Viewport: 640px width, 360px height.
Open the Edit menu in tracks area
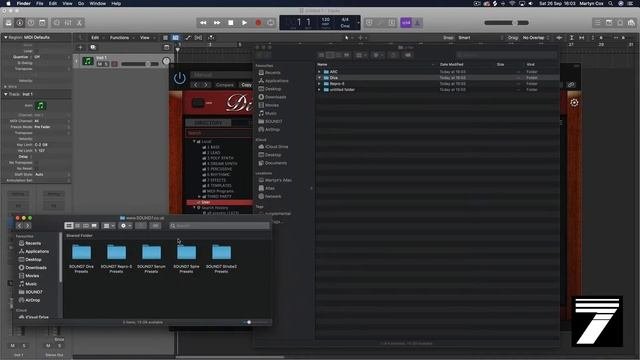point(95,38)
